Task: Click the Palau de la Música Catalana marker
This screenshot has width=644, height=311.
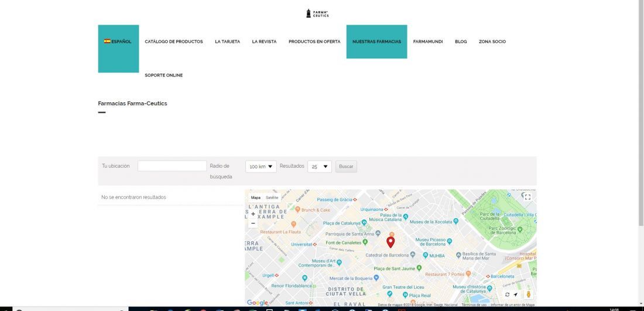Action: pyautogui.click(x=406, y=216)
